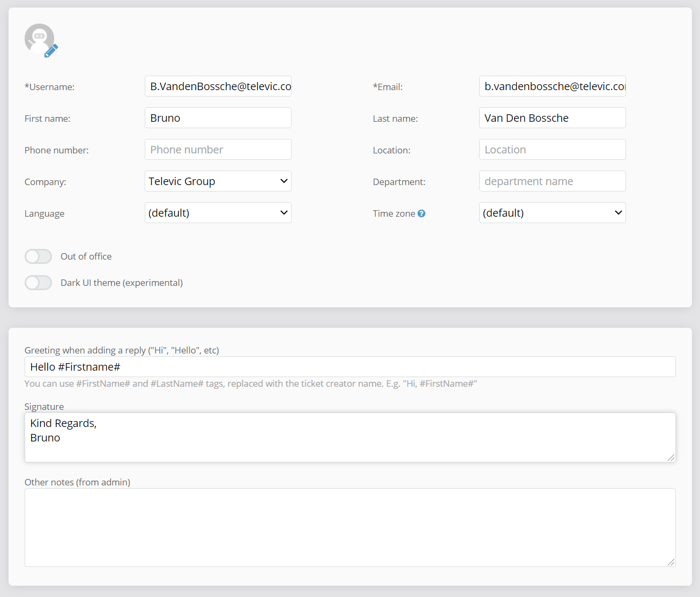
Task: Open the Time zone dropdown
Action: click(x=552, y=213)
